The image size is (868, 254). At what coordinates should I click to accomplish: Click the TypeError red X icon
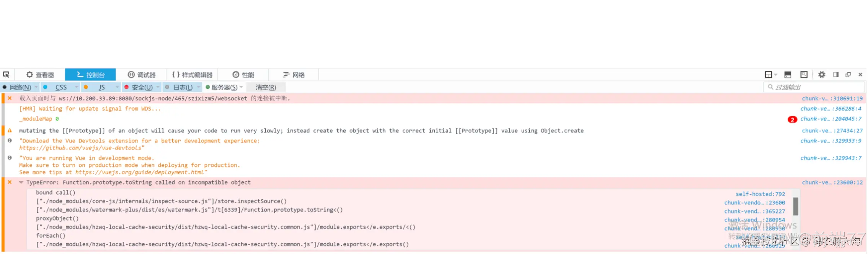tap(10, 182)
